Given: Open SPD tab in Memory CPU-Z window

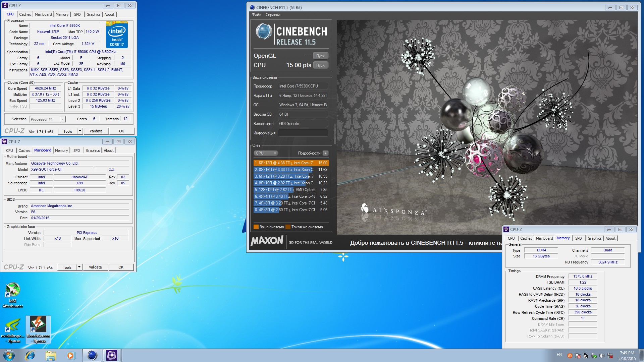Looking at the screenshot, I should click(579, 238).
